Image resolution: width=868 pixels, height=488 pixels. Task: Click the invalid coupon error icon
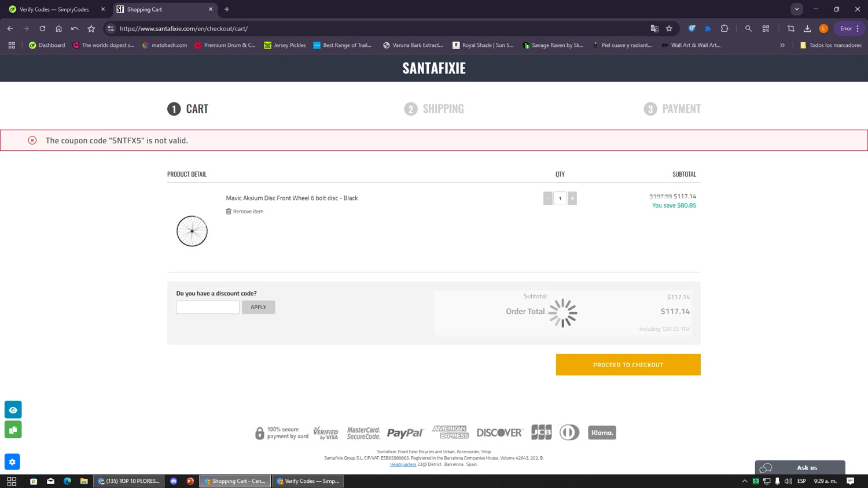click(32, 141)
